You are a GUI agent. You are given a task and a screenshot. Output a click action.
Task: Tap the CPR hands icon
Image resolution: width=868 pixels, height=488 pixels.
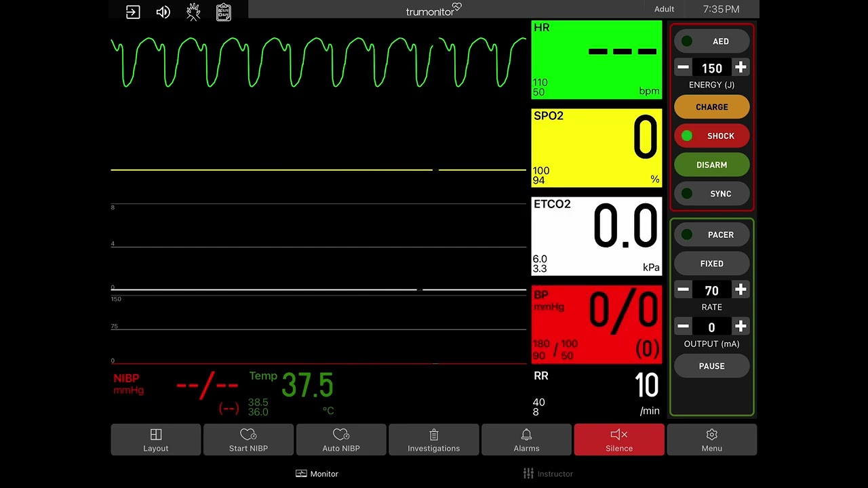[193, 12]
